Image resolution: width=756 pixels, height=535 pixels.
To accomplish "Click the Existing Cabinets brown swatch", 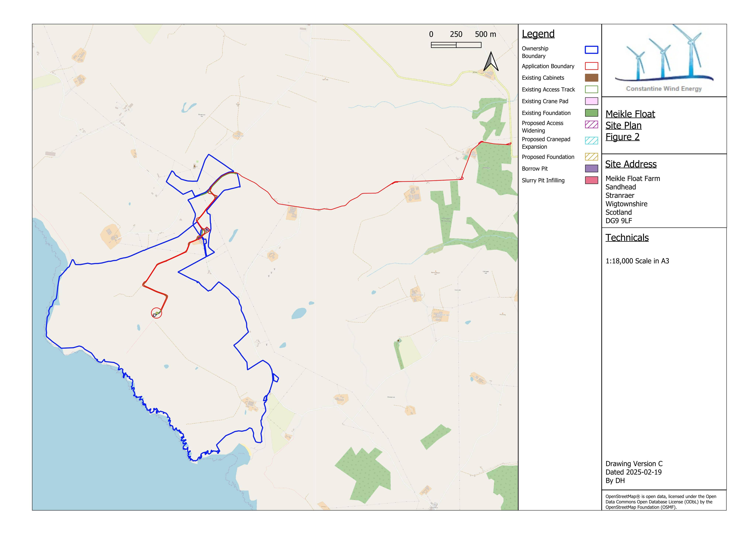I will tap(591, 78).
